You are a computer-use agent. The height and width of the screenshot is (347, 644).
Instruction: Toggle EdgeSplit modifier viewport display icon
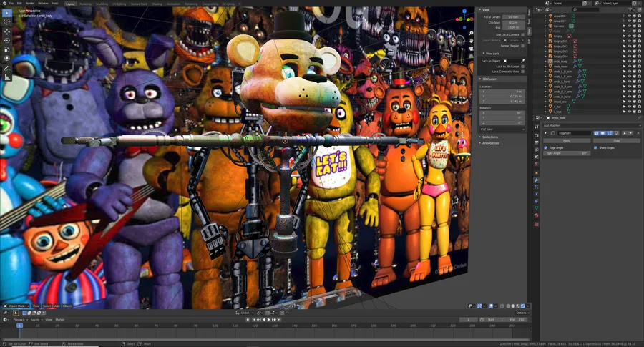coord(603,133)
